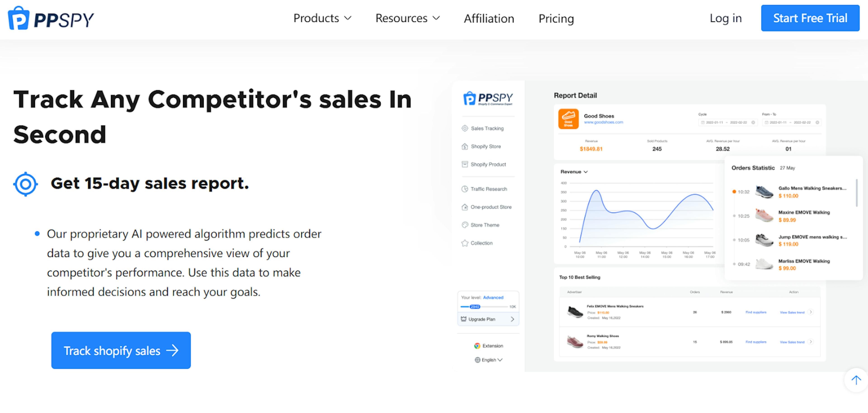Image resolution: width=868 pixels, height=413 pixels.
Task: Click the level progress bar slider
Action: (x=484, y=306)
